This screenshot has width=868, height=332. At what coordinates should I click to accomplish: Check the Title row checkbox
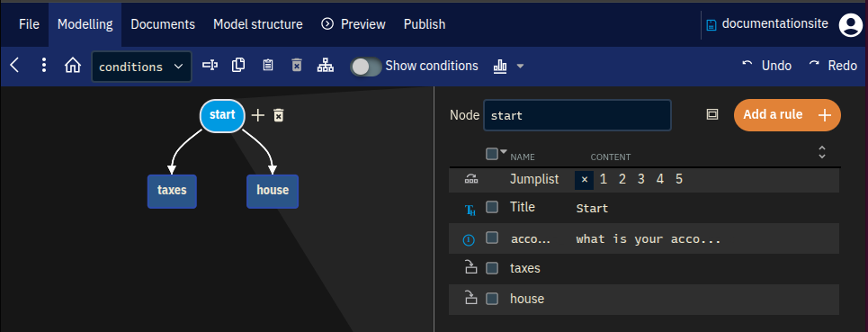pos(492,207)
